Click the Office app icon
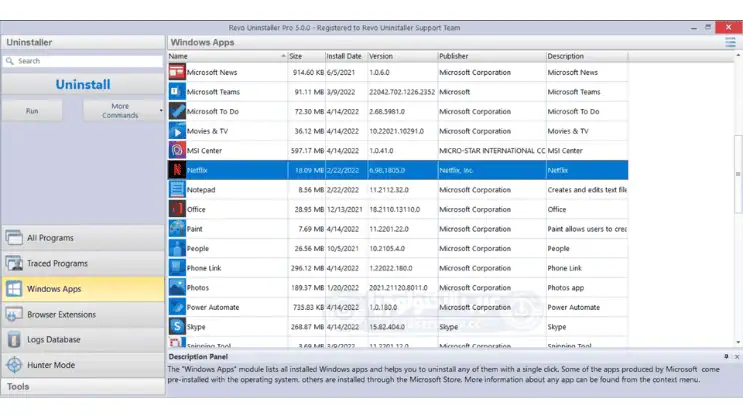Image resolution: width=743 pixels, height=418 pixels. point(177,209)
